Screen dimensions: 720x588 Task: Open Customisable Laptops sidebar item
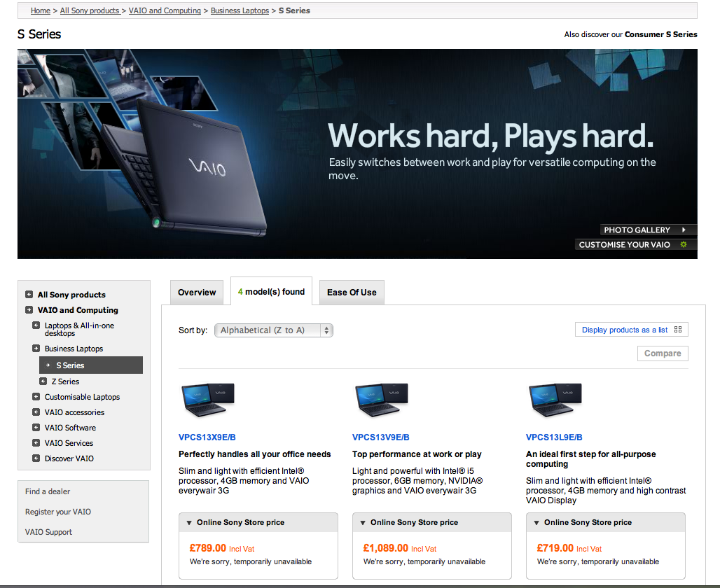coord(82,397)
